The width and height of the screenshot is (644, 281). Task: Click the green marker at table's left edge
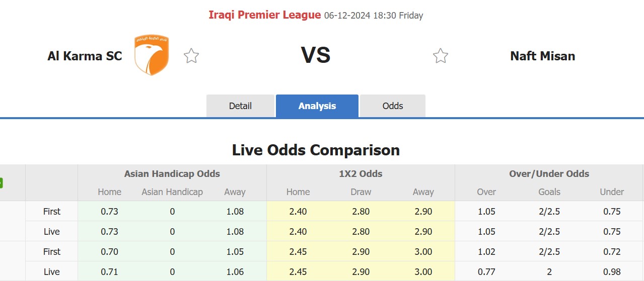(x=1, y=183)
